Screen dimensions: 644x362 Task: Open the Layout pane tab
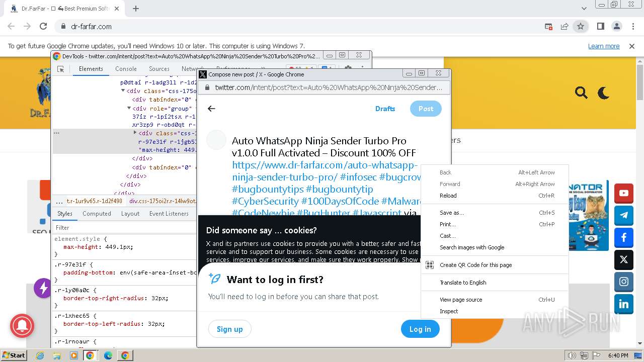[130, 214]
